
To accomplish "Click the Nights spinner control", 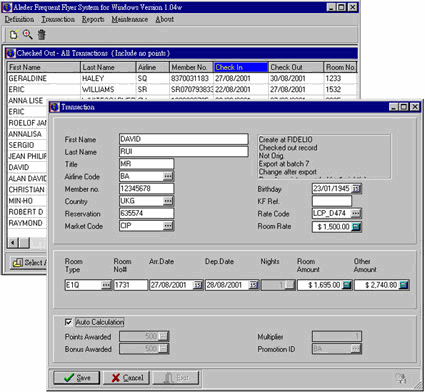I will pyautogui.click(x=290, y=285).
